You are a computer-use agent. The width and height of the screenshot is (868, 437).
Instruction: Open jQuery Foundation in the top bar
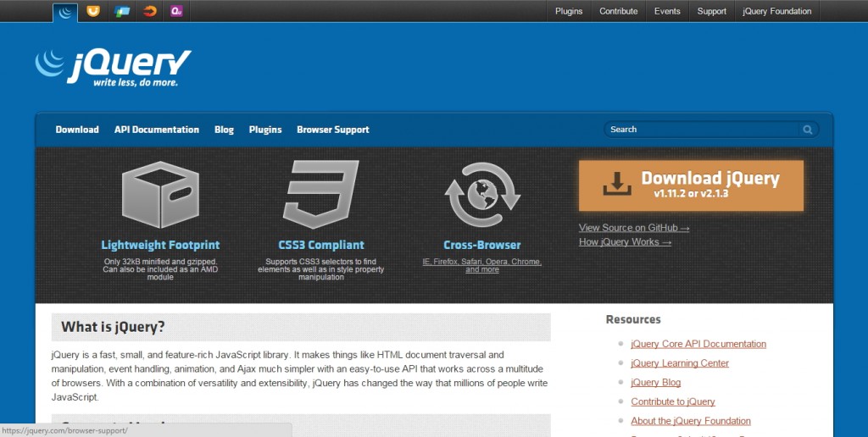[776, 11]
